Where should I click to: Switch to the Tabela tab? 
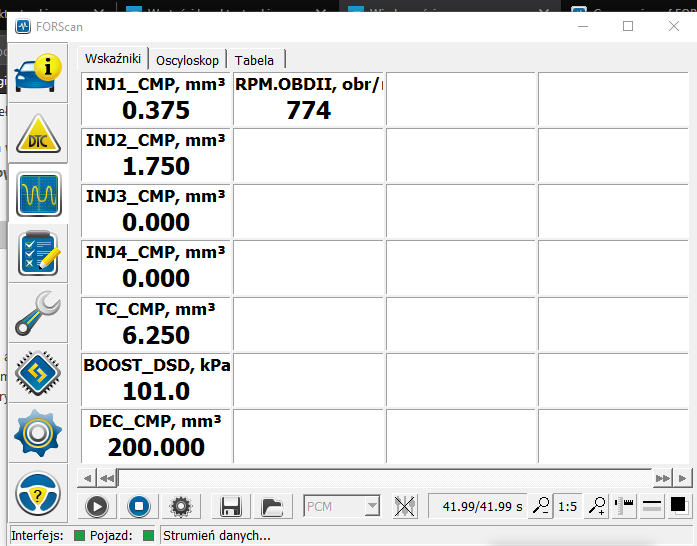coord(254,60)
